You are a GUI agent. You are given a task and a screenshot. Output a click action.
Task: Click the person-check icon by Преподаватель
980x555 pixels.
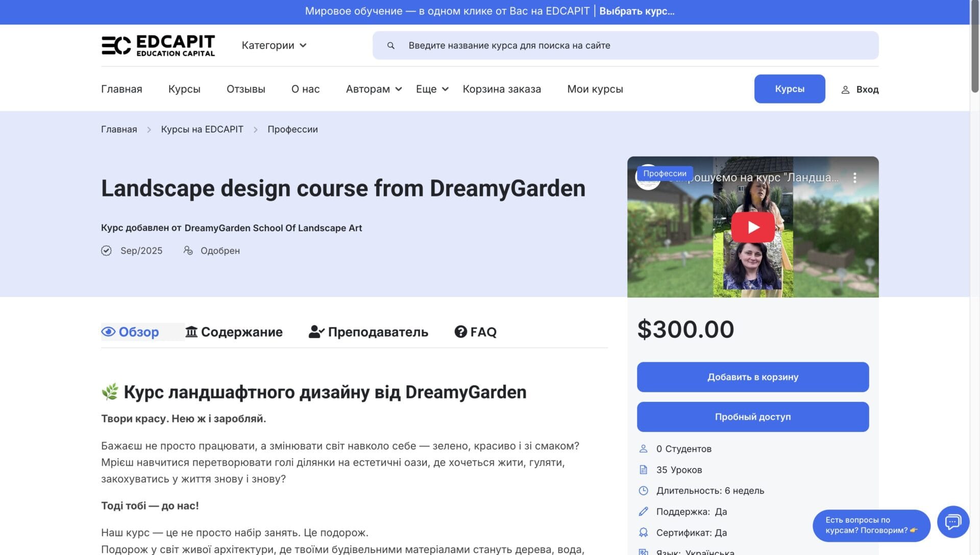click(316, 332)
